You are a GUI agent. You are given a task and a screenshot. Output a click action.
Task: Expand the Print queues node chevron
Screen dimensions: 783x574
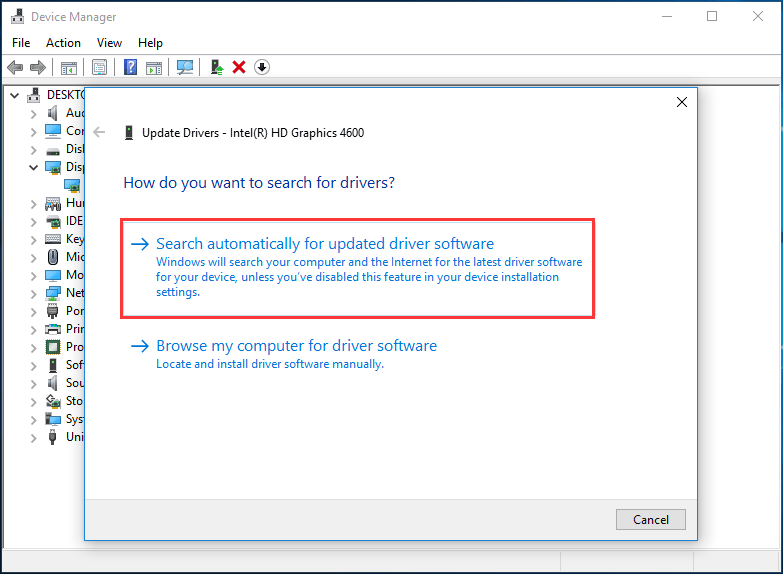click(x=33, y=330)
